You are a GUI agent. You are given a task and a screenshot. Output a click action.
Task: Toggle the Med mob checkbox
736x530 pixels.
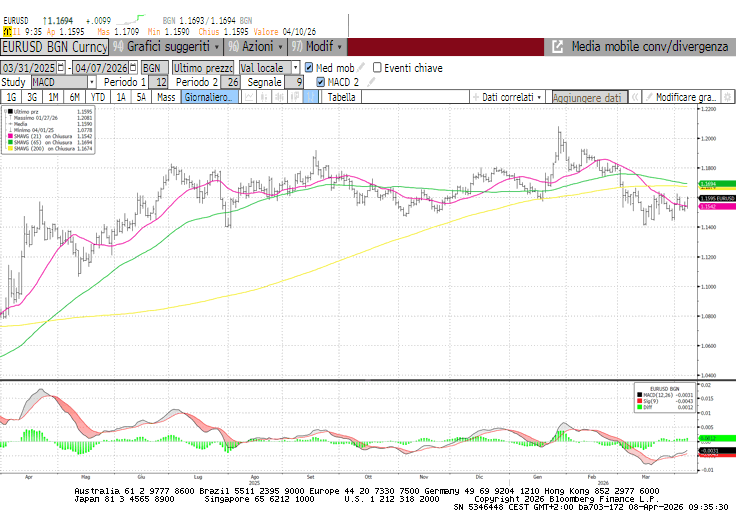(309, 68)
